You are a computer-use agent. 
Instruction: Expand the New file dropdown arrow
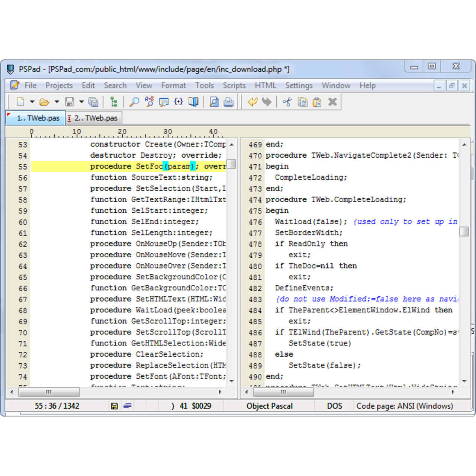click(x=32, y=102)
